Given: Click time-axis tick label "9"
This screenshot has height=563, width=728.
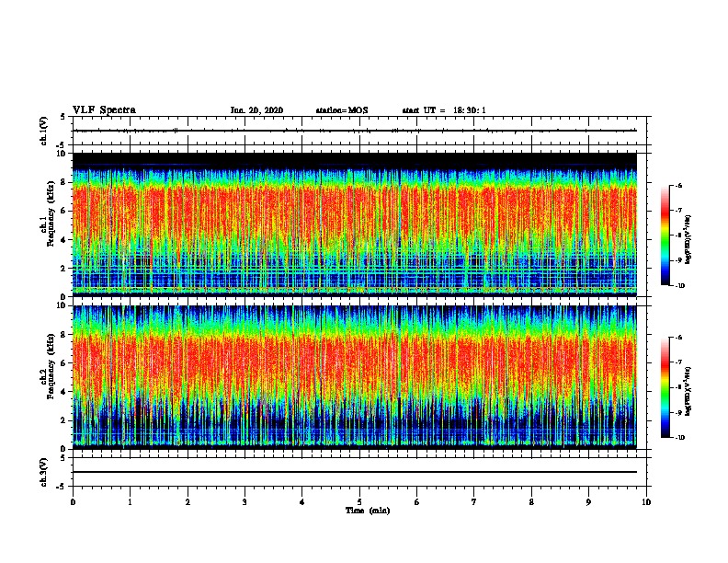Looking at the screenshot, I should [x=588, y=502].
